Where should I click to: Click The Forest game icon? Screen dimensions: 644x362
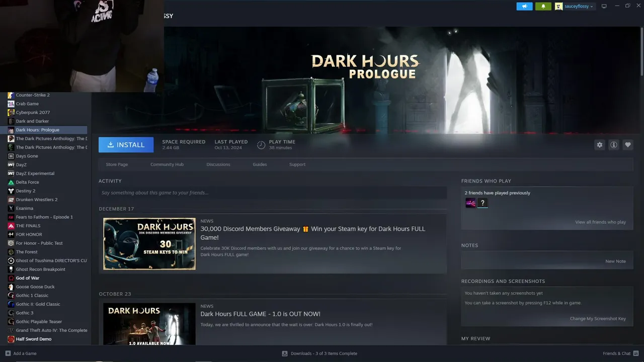tap(11, 252)
